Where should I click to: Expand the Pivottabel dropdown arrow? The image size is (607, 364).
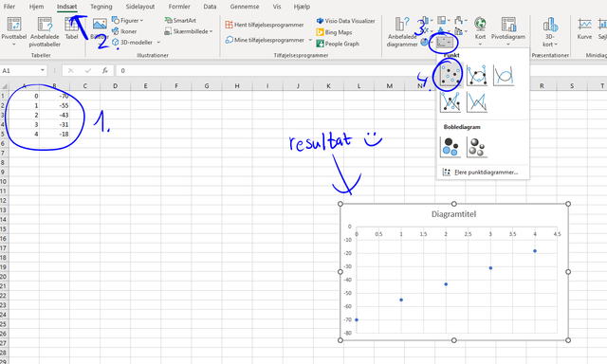click(x=14, y=45)
